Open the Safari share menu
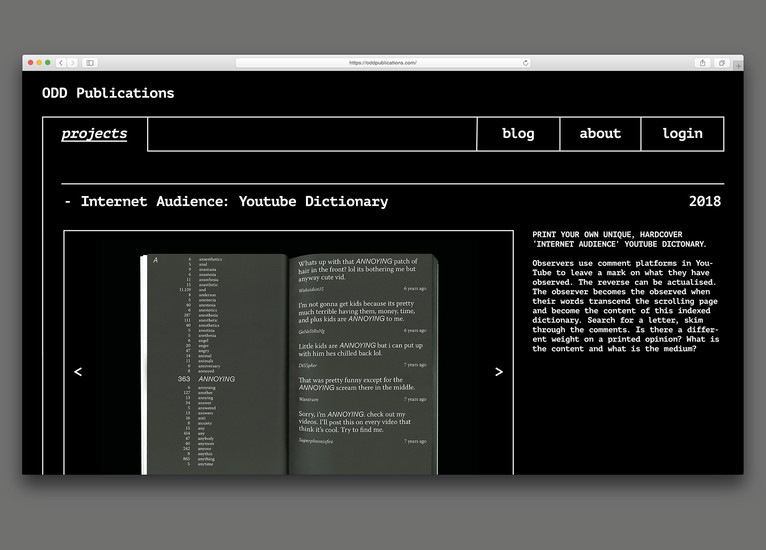The image size is (766, 550). coord(702,63)
